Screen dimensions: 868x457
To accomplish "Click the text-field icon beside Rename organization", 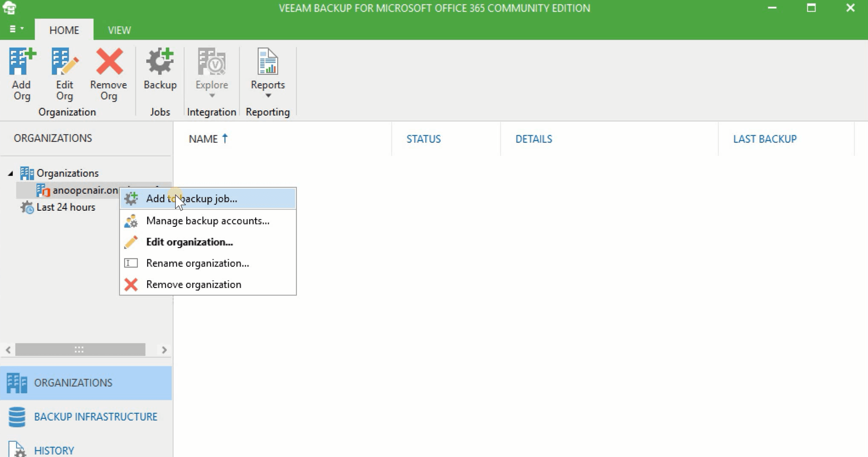I will 131,263.
